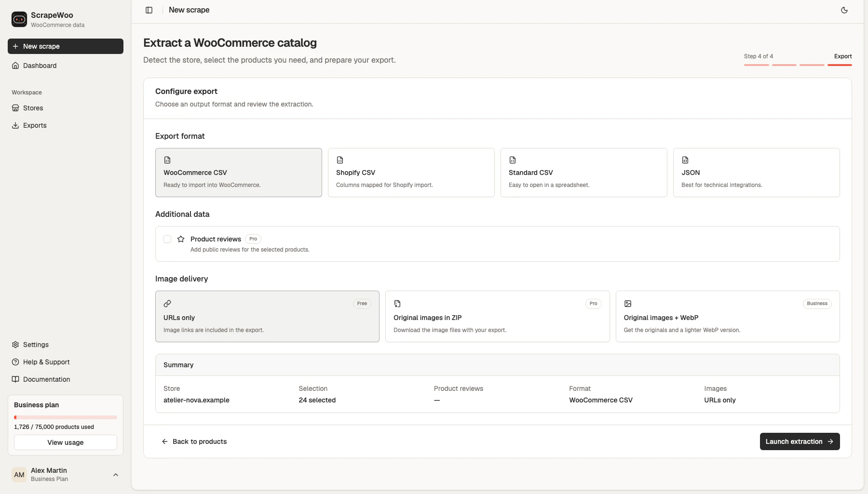Viewport: 868px width, 494px height.
Task: Select Shopify CSV export format
Action: coord(411,173)
